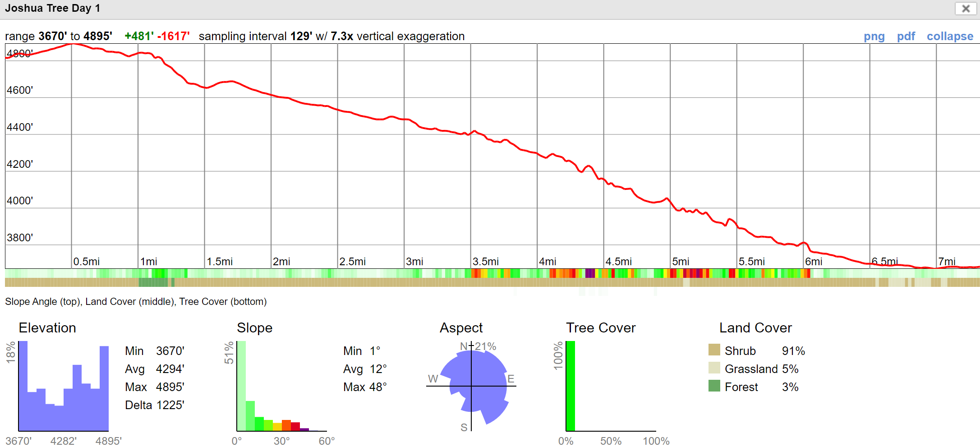Click the 4600' elevation axis label
Screen dimensions: 980x447
coord(20,90)
